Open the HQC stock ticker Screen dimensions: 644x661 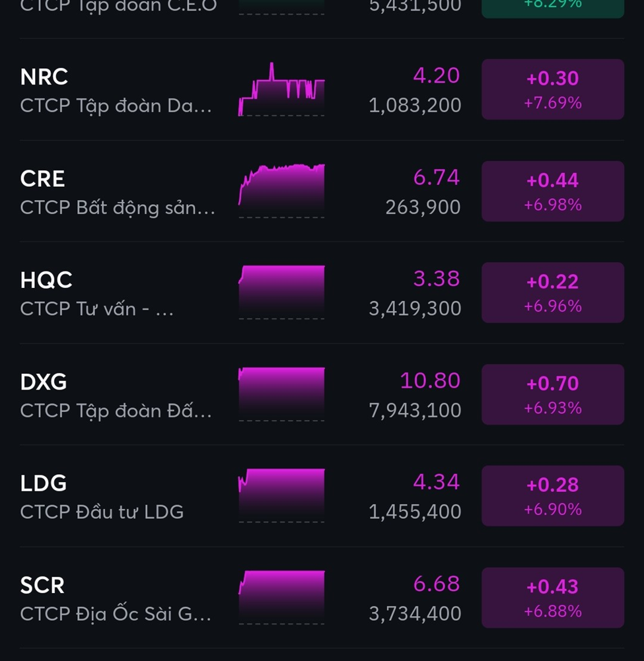46,281
